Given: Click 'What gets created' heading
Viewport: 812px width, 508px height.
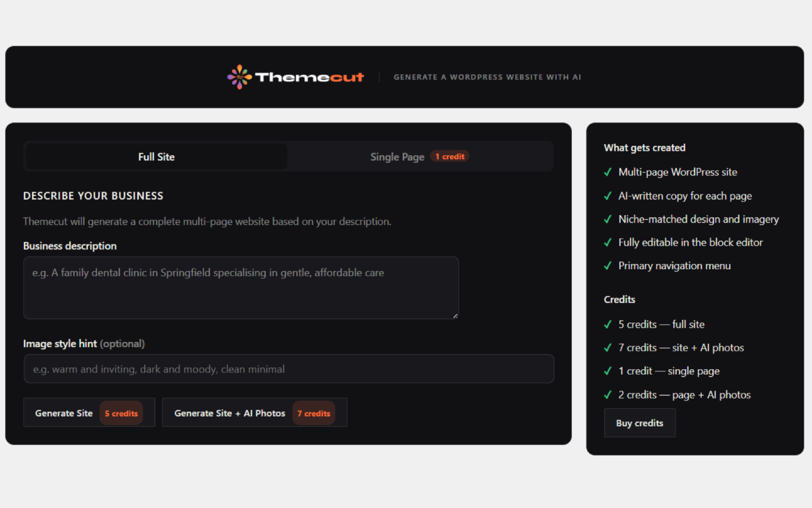Looking at the screenshot, I should click(x=645, y=148).
